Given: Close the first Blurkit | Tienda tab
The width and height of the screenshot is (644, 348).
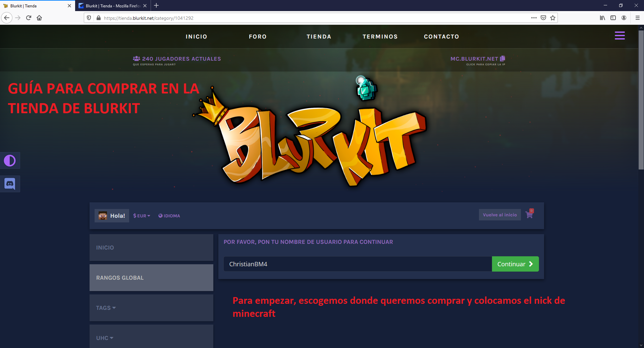Looking at the screenshot, I should point(69,6).
